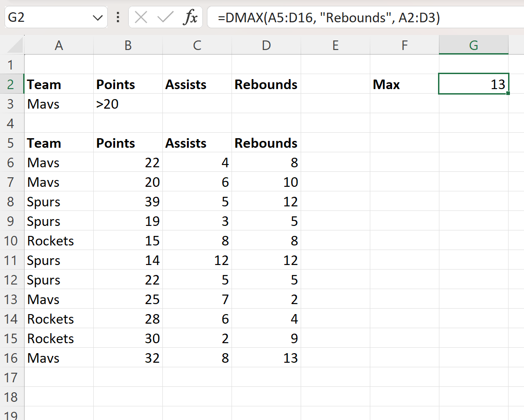The width and height of the screenshot is (524, 420).
Task: Click the vertical ellipsis beside the Name Box
Action: click(x=118, y=18)
